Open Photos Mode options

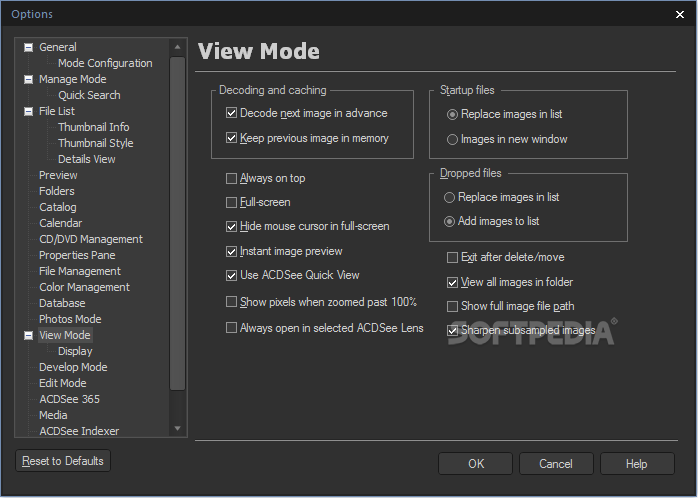[x=70, y=320]
